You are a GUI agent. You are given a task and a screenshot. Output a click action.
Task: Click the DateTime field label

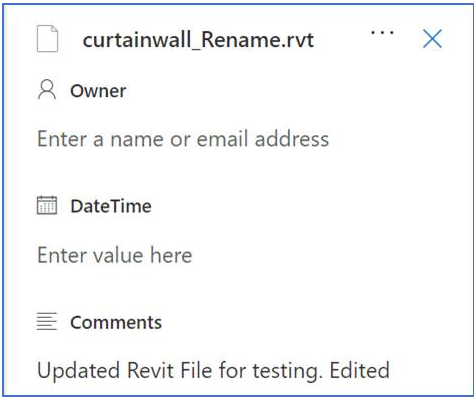click(x=111, y=206)
